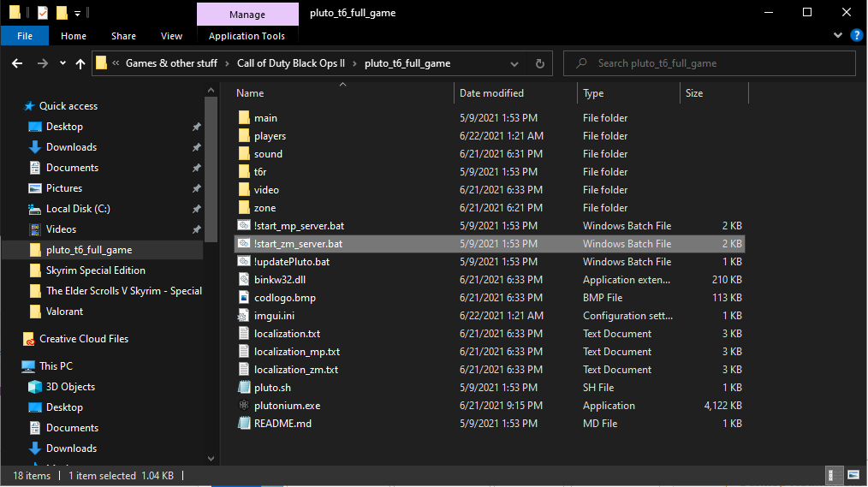The height and width of the screenshot is (487, 868).
Task: Expand chevron after Call of Duty Black Ops II
Action: (x=354, y=63)
